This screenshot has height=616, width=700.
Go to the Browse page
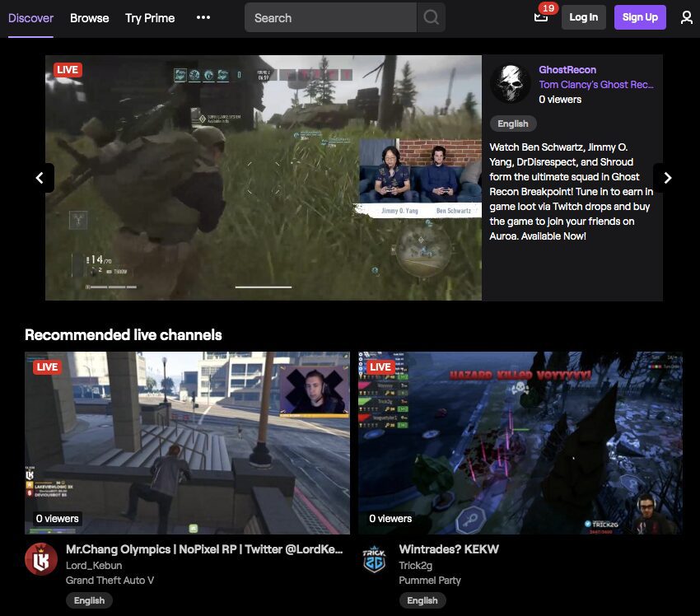89,18
